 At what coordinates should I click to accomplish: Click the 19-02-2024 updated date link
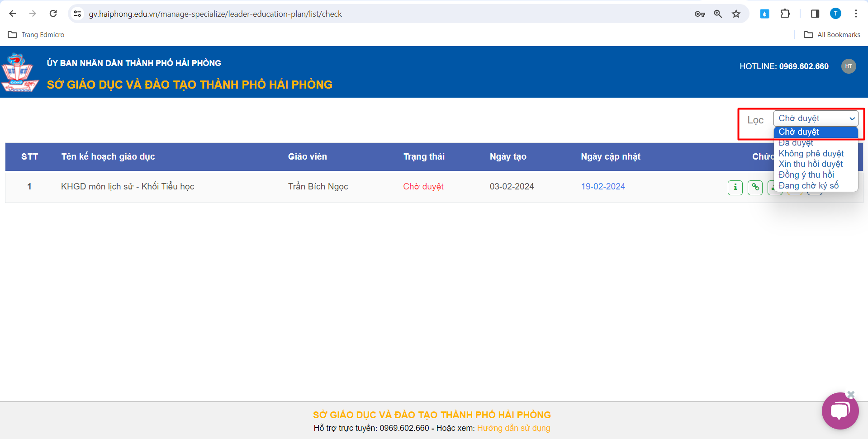[603, 187]
